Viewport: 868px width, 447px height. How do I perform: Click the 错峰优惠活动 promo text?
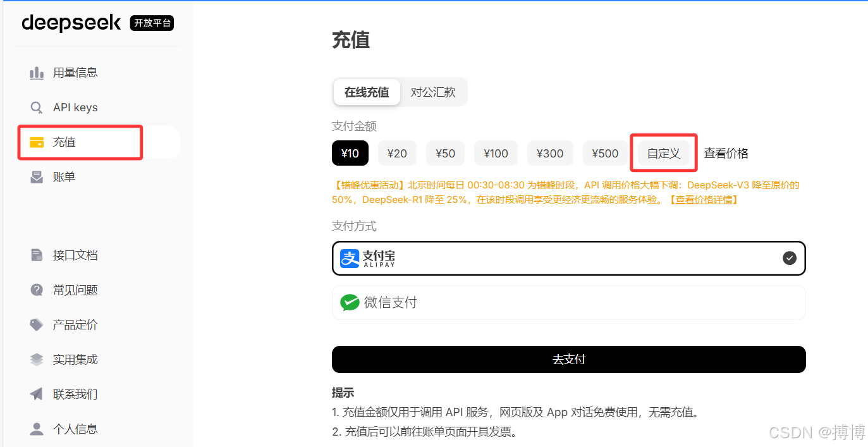(x=566, y=193)
